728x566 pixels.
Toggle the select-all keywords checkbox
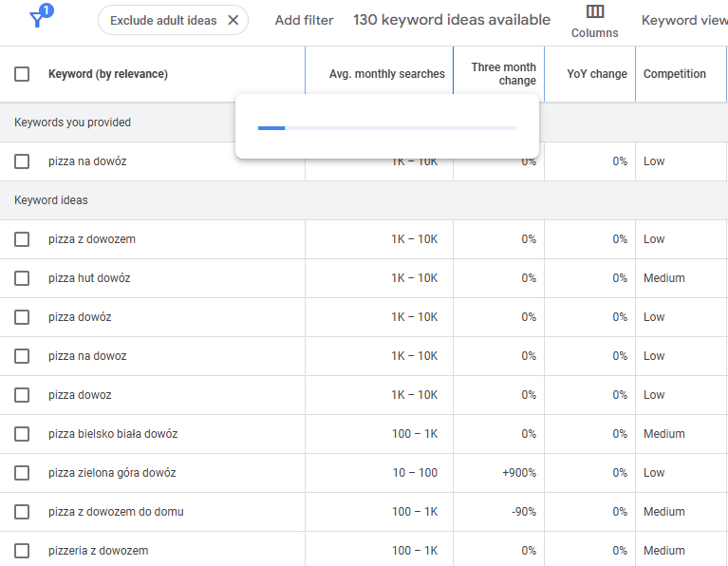tap(22, 74)
